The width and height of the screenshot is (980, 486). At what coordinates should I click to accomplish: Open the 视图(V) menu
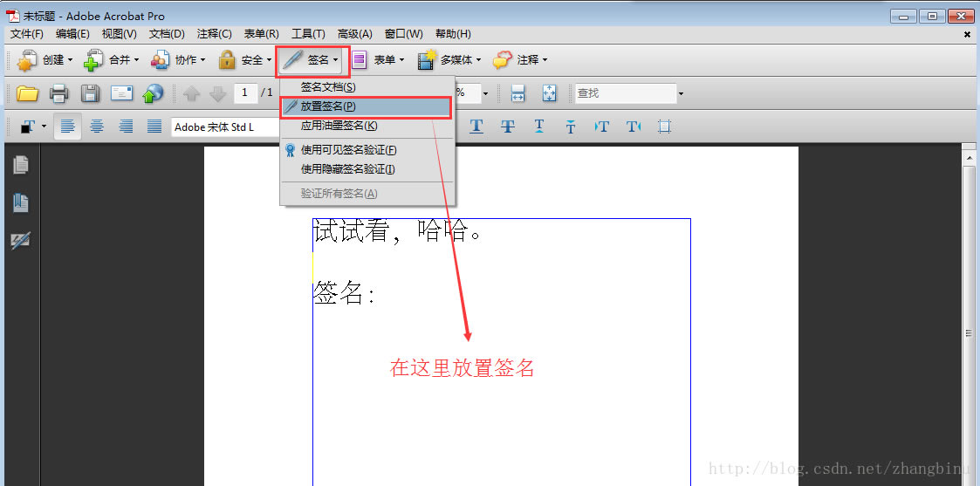click(120, 34)
